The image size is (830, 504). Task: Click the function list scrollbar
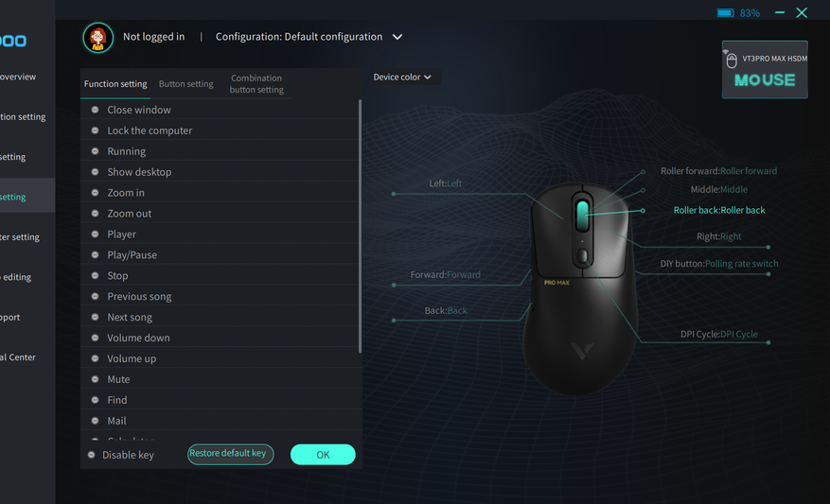click(x=360, y=226)
